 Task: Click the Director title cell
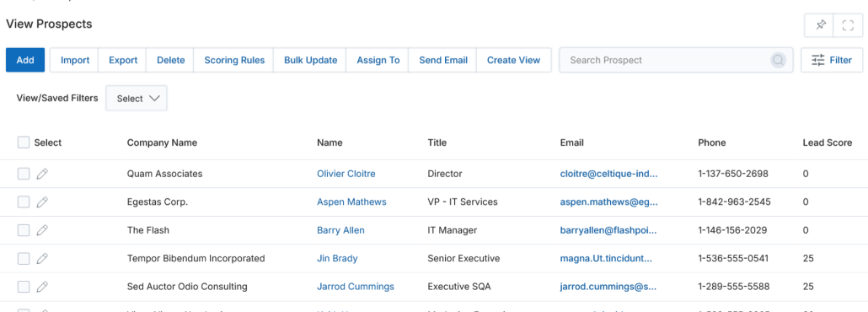click(444, 174)
